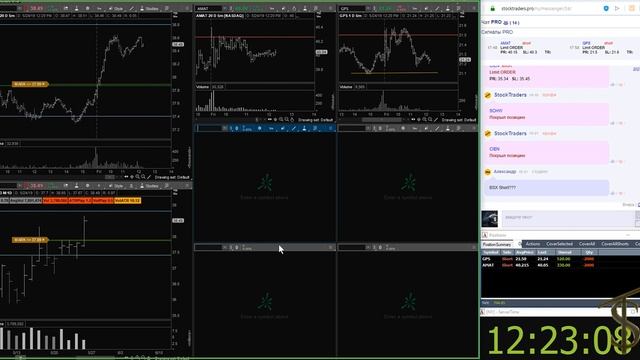Open Style menu on the bottom-left chart toolbar
This screenshot has width=640, height=360.
pyautogui.click(x=116, y=186)
